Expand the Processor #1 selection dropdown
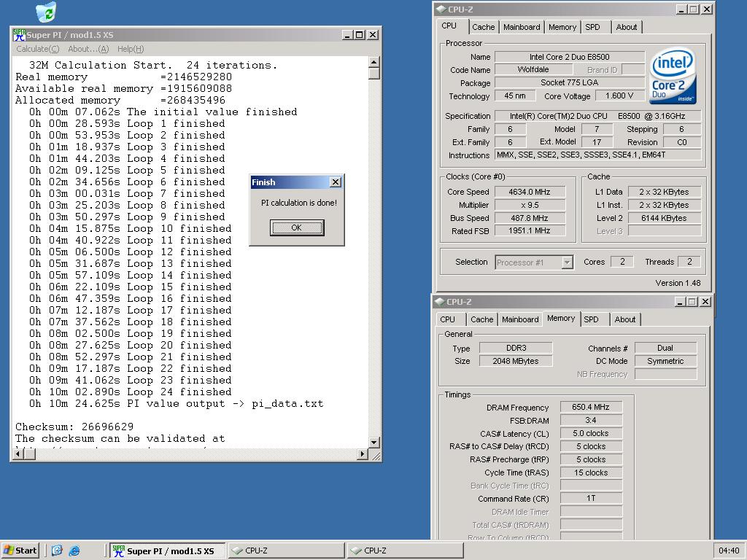The image size is (747, 560). point(567,262)
